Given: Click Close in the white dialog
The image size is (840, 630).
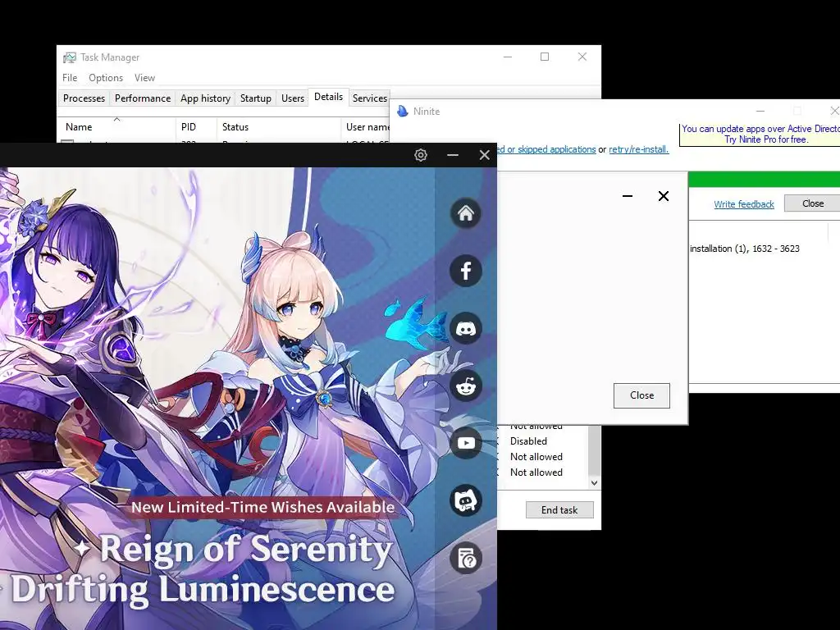Looking at the screenshot, I should (641, 395).
